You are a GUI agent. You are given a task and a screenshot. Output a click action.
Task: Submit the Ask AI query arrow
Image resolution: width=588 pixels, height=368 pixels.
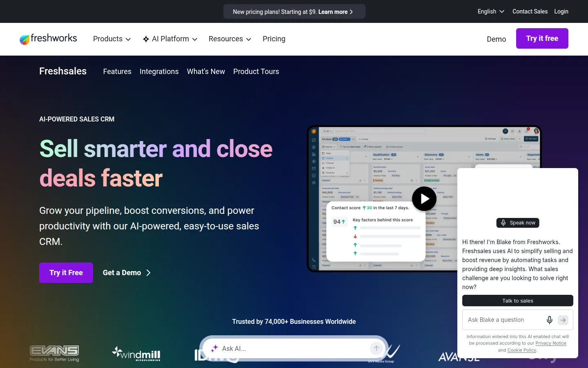(x=376, y=348)
